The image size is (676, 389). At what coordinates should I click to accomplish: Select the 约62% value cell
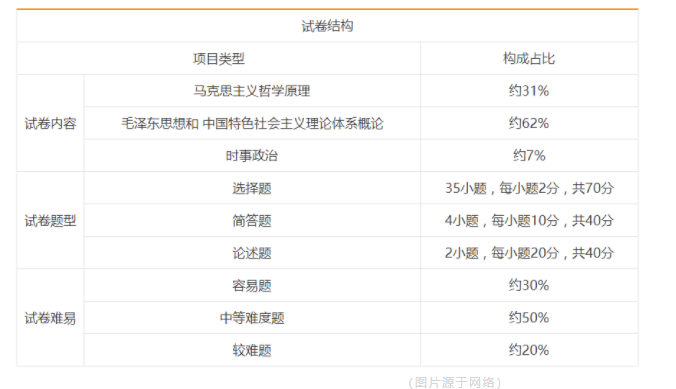pyautogui.click(x=529, y=123)
